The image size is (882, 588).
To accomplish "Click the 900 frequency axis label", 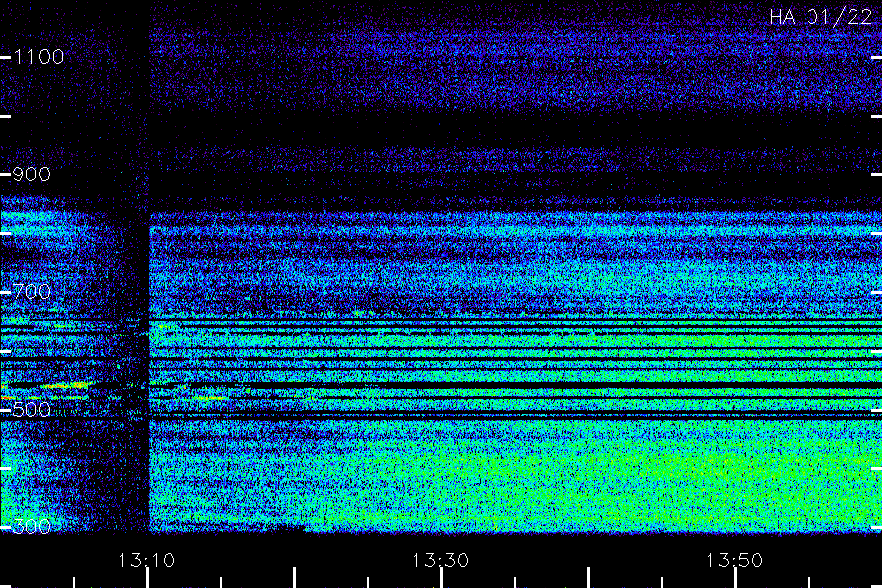I will tap(31, 174).
